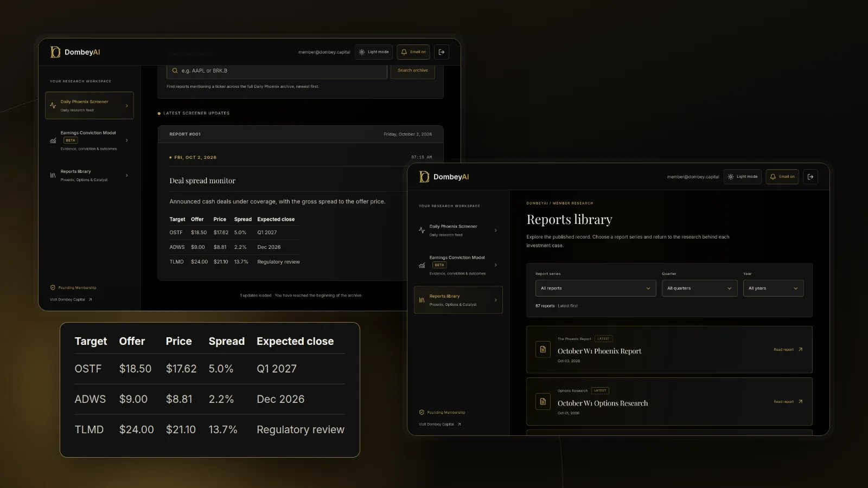The height and width of the screenshot is (488, 868).
Task: Select Reports library in the right window sidebar
Action: (x=458, y=300)
